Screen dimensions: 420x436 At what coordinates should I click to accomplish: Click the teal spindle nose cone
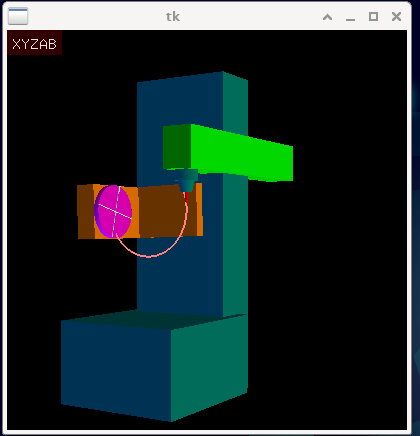(186, 180)
